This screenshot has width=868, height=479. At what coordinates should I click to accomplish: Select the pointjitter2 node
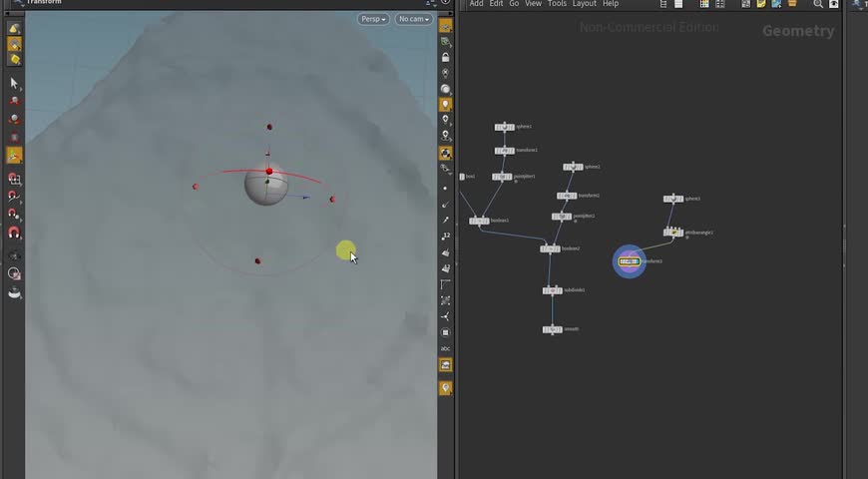[x=562, y=216]
